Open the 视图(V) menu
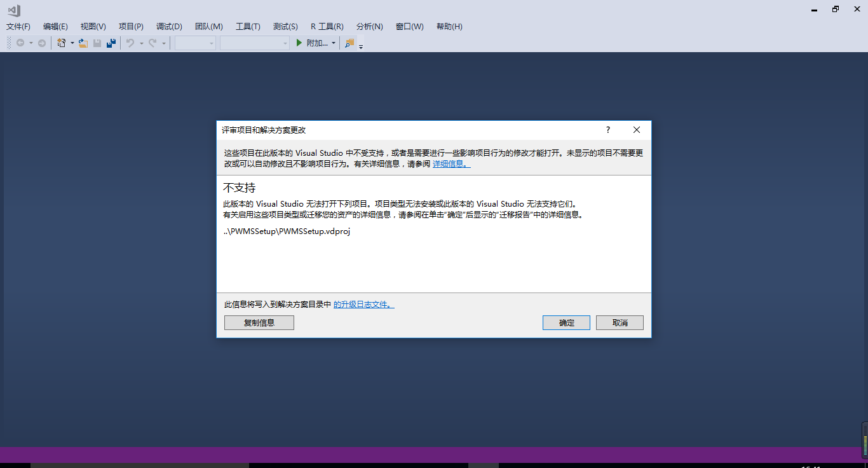 point(93,27)
